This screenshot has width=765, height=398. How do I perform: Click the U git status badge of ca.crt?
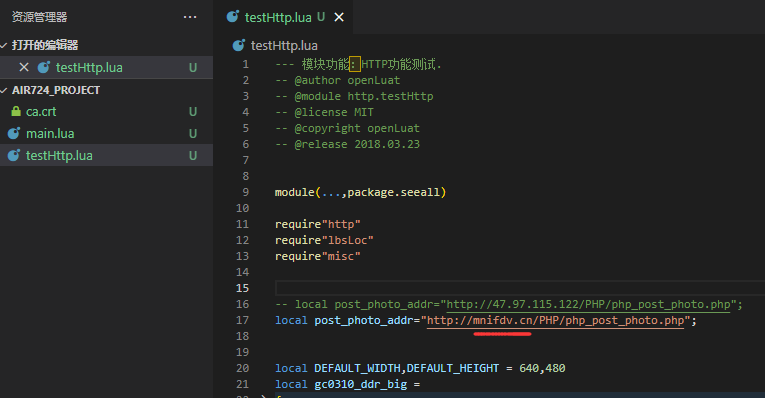coord(193,112)
